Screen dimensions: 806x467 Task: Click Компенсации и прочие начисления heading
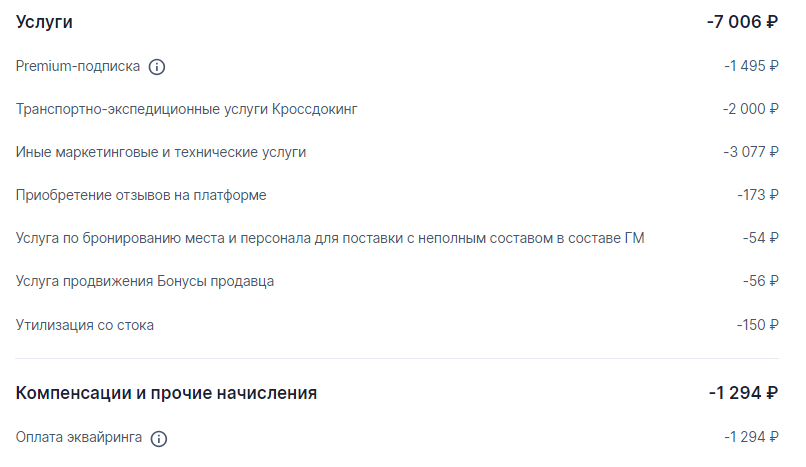pos(166,393)
